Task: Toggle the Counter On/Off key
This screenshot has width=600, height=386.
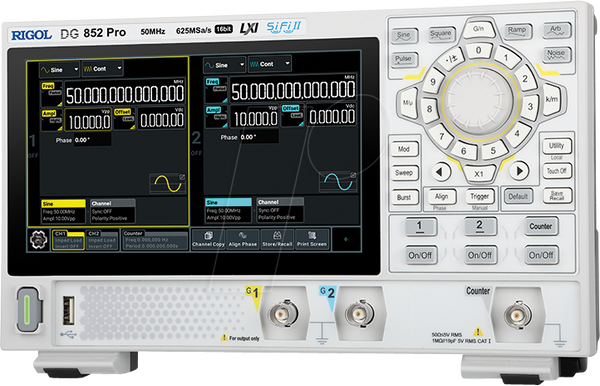Action: pos(541,255)
